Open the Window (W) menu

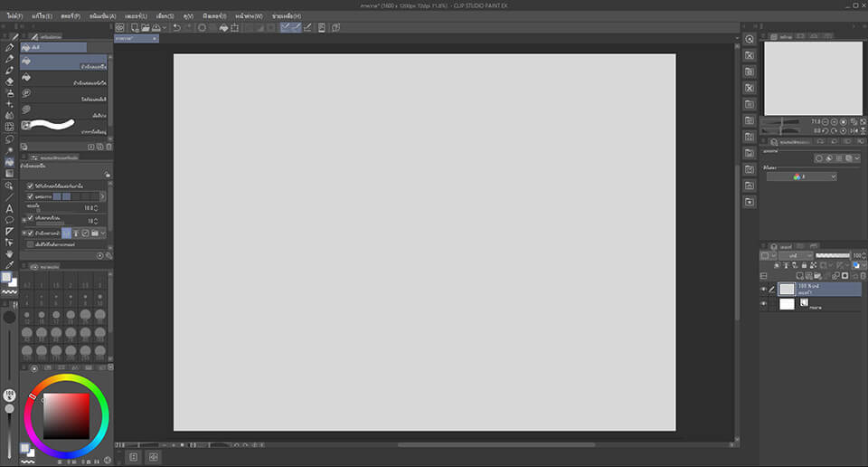pos(249,16)
